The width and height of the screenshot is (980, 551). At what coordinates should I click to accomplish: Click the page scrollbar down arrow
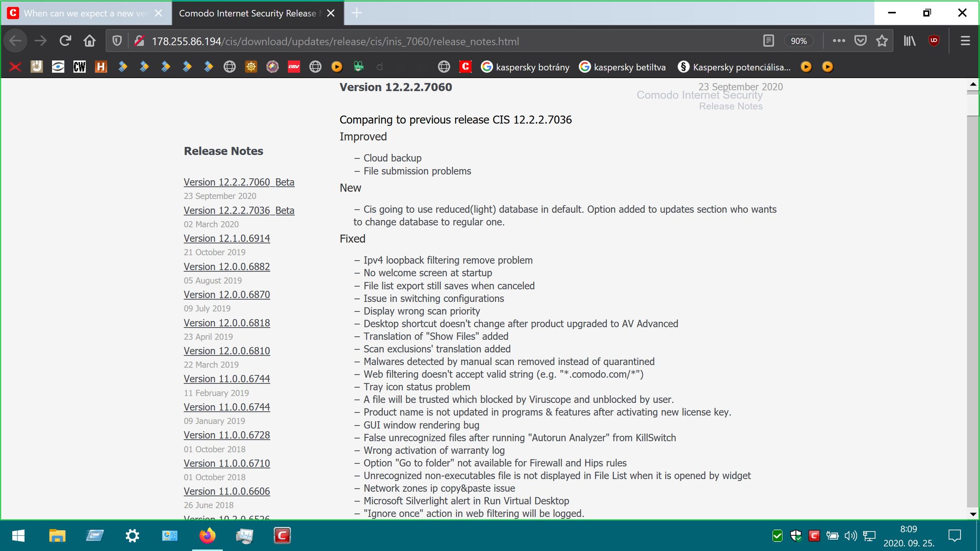(x=973, y=514)
